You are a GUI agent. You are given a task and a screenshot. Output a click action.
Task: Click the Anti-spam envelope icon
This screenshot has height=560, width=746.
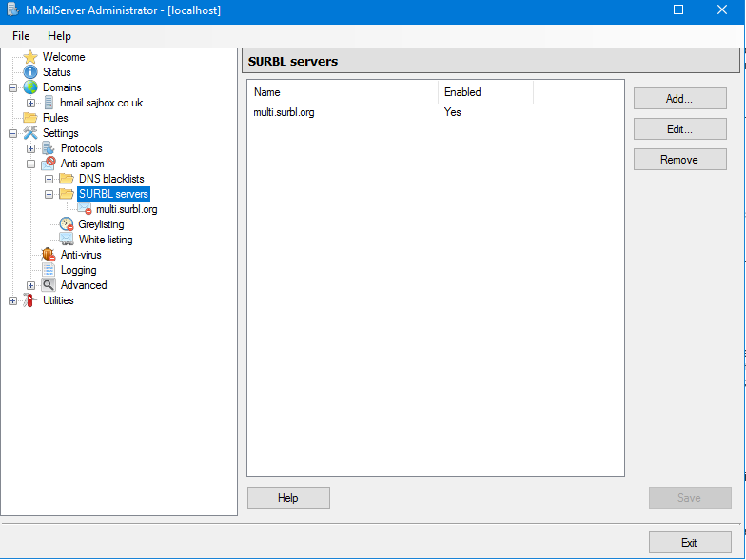tap(48, 164)
